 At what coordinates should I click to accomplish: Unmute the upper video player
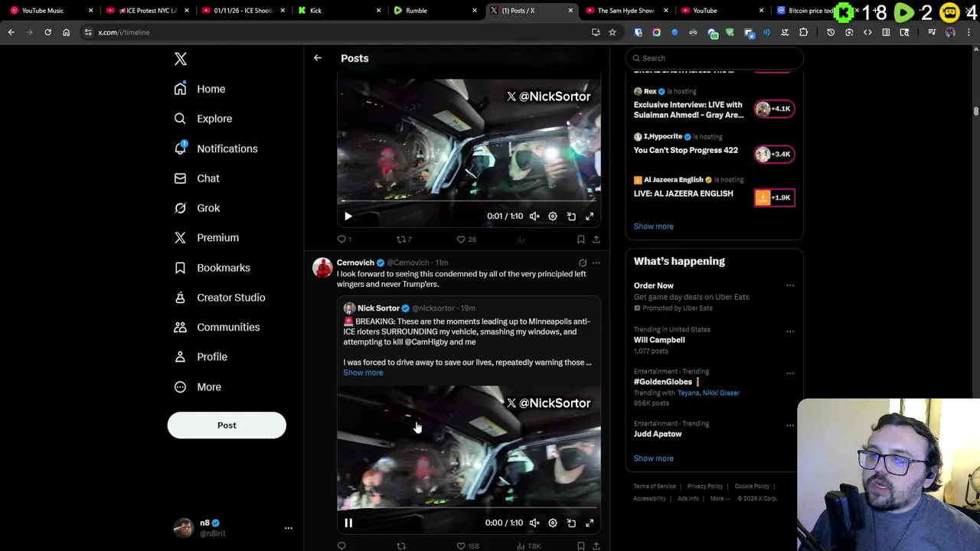[x=534, y=217]
